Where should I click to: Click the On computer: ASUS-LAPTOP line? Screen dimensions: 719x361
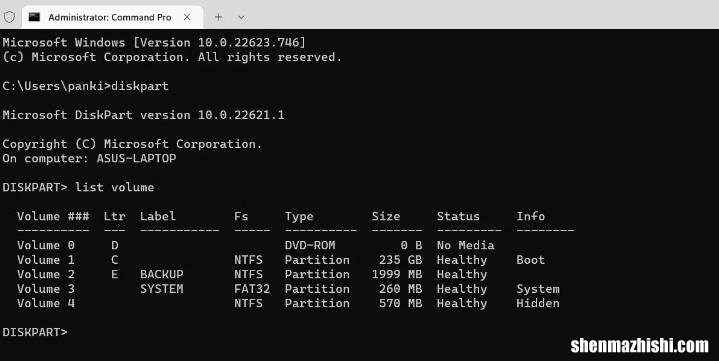[89, 159]
